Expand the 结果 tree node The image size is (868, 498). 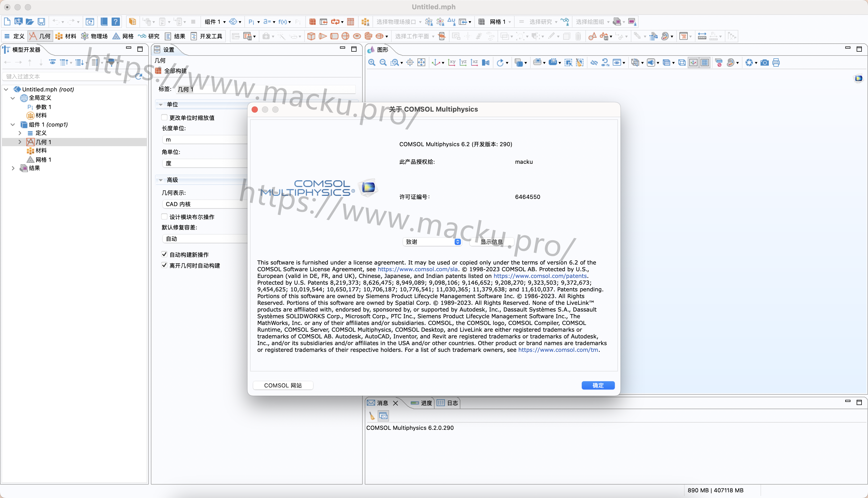point(13,168)
